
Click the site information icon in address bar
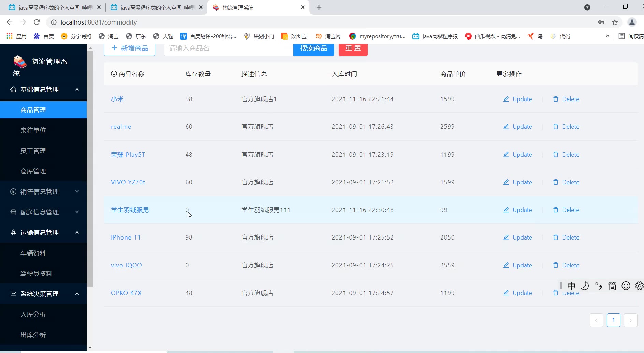[x=54, y=22]
